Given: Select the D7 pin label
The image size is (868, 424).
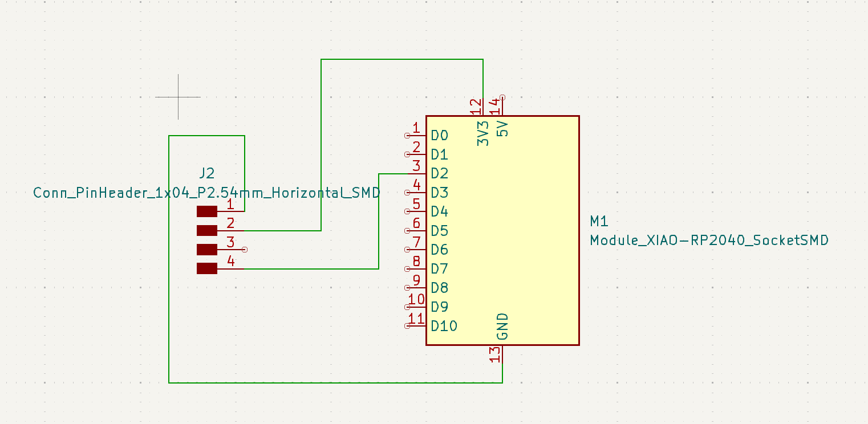Looking at the screenshot, I should coord(440,268).
